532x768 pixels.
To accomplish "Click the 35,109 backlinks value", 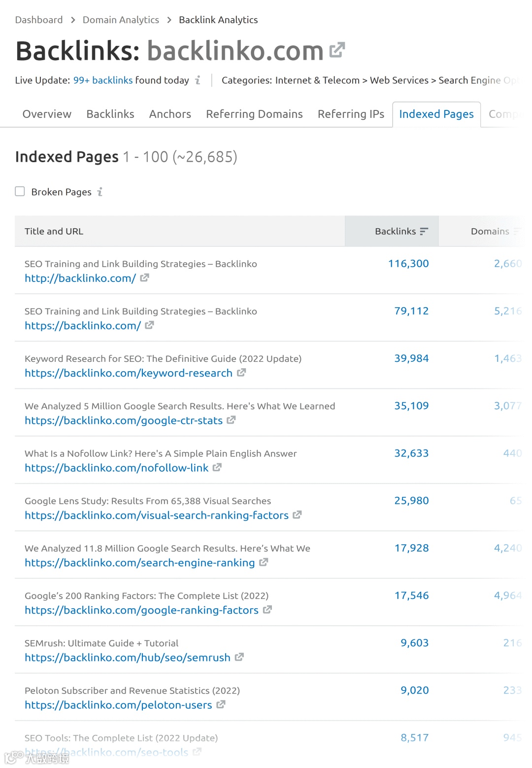I will click(x=411, y=405).
